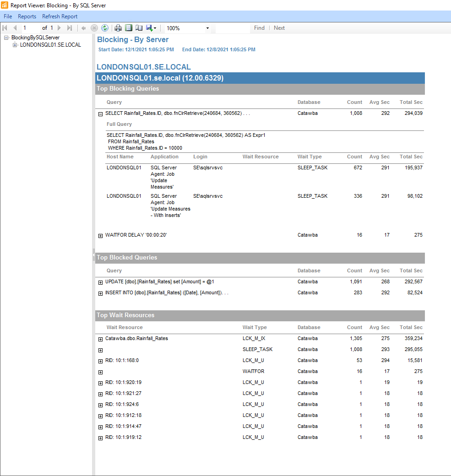Expand WAITFOR wait resource row

tap(101, 372)
